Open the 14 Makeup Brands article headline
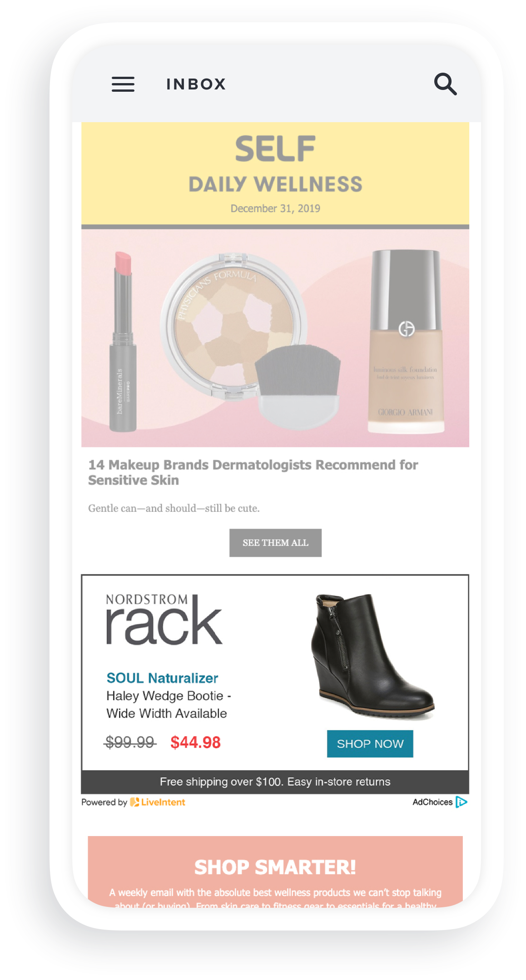Screen dimensions: 526x980 (253, 472)
